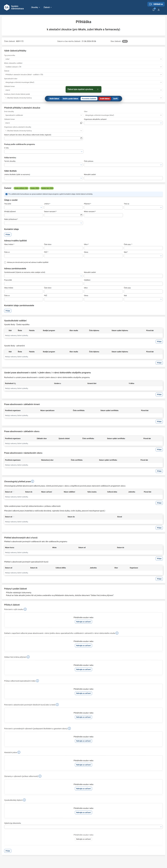This screenshot has height=868, width=167.
Task: Expand the Druh zkoušky dropdown
Action: [x=43, y=115]
